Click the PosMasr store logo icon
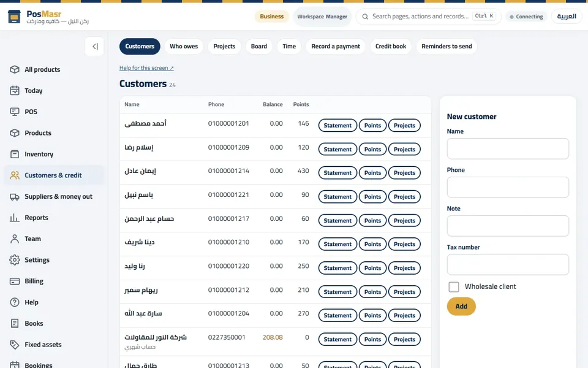 [x=14, y=17]
